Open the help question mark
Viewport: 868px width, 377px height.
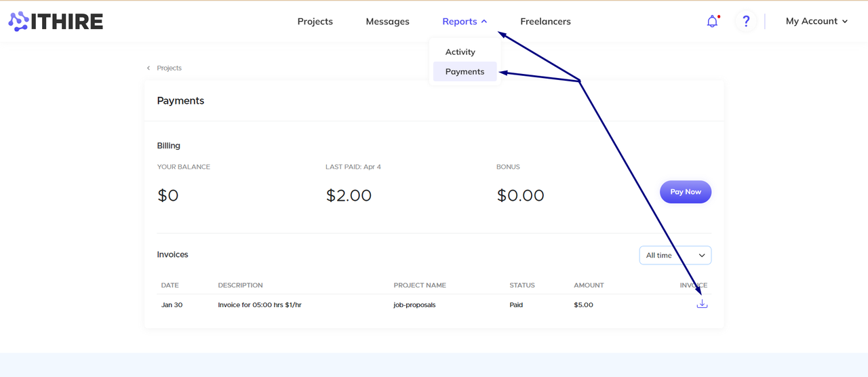[x=746, y=22]
